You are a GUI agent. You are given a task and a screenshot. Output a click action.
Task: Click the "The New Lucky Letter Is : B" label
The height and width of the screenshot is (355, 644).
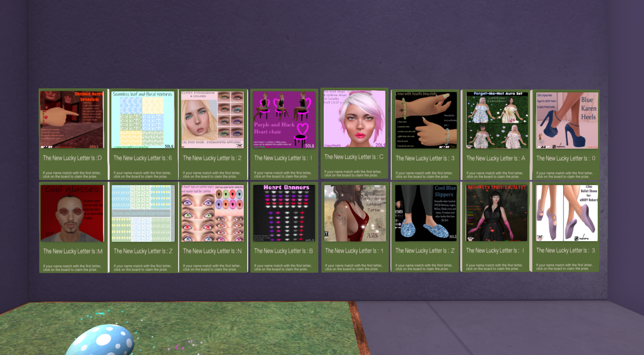click(283, 251)
